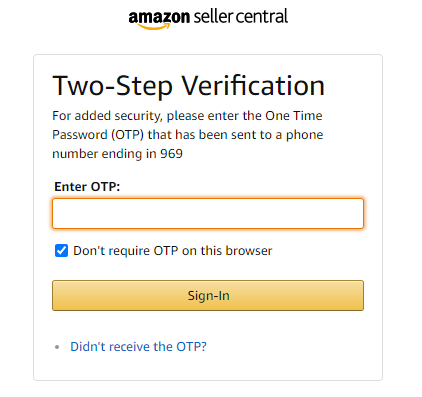The height and width of the screenshot is (397, 422).
Task: Toggle the remember-browser OTP checkbox off
Action: click(x=61, y=251)
